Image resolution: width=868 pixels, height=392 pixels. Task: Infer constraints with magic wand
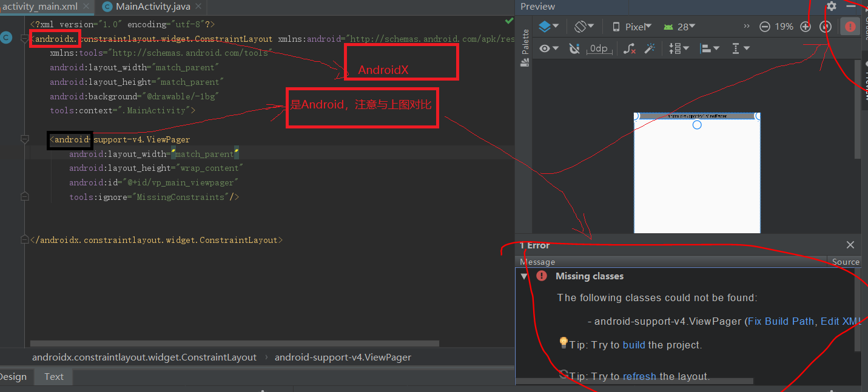click(x=650, y=48)
